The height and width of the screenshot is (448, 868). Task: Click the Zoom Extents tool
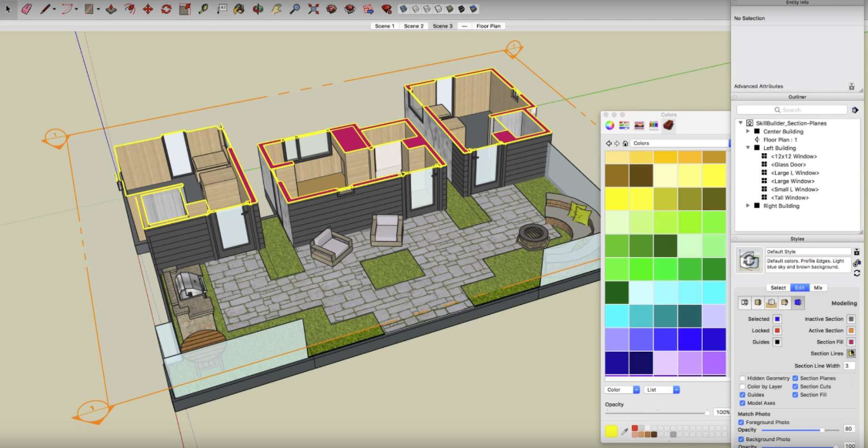[x=313, y=9]
